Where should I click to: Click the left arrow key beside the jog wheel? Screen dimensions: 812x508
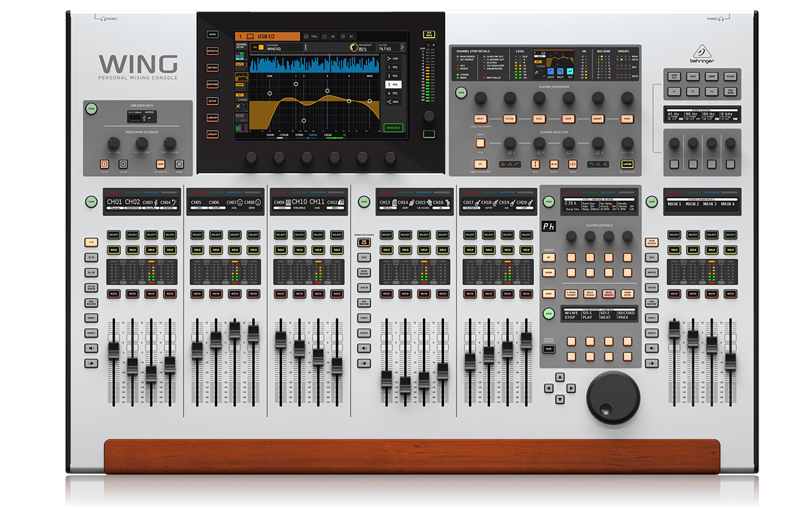point(548,388)
